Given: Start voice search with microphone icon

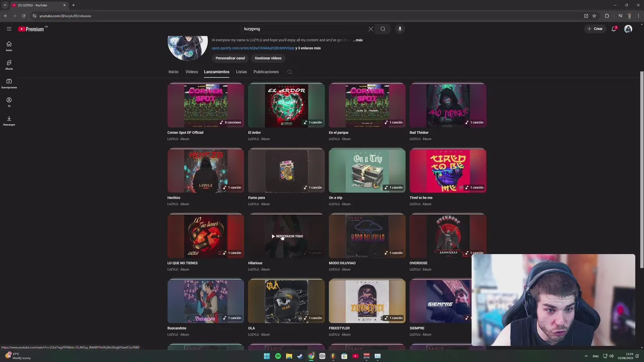Looking at the screenshot, I should pos(400,29).
